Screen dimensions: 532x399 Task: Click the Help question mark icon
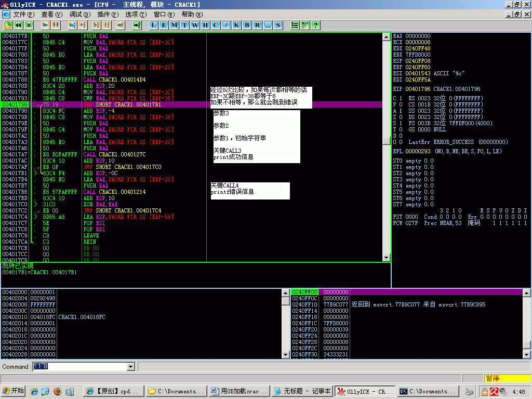tap(315, 25)
